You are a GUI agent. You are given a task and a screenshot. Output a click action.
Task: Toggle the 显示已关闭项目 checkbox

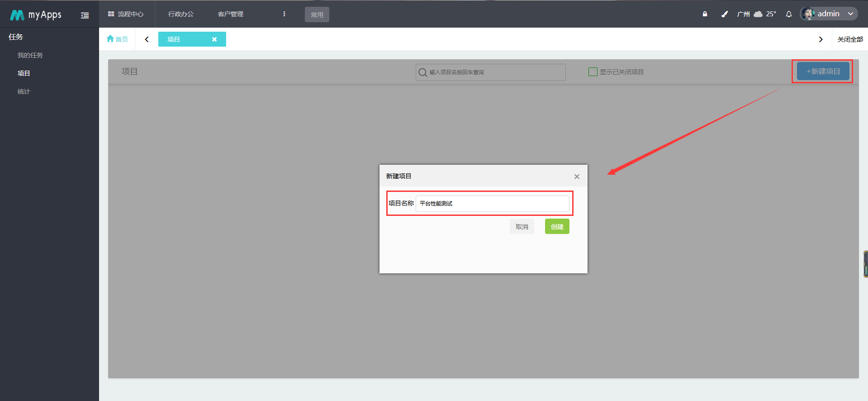pos(593,72)
